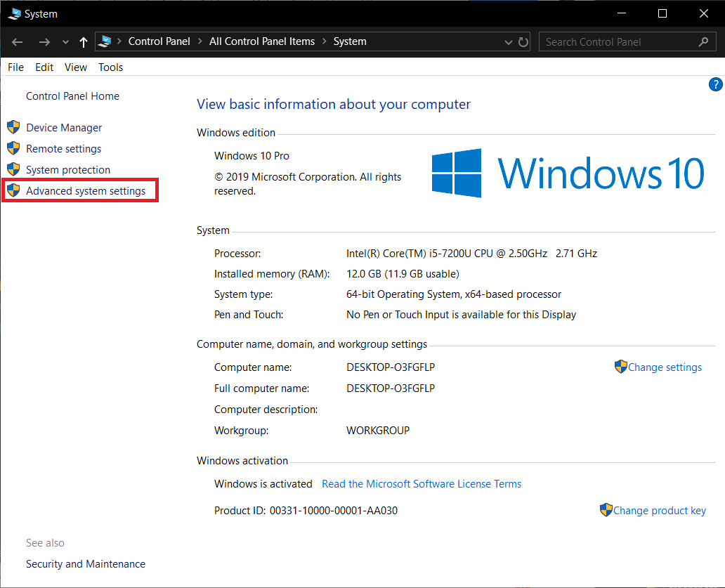Click the back navigation arrow
The width and height of the screenshot is (725, 588).
[17, 42]
